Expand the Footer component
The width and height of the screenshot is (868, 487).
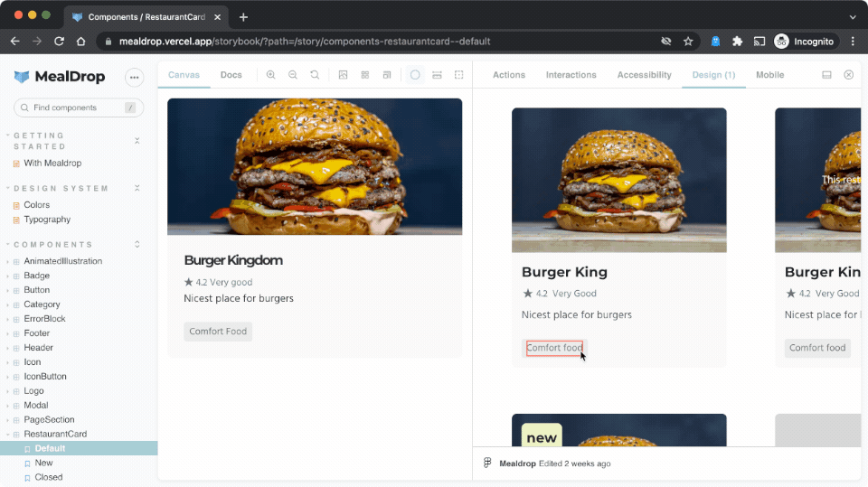[36, 333]
